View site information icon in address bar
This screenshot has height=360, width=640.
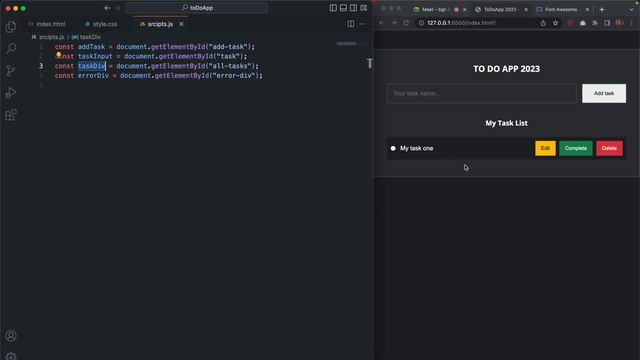pos(421,23)
